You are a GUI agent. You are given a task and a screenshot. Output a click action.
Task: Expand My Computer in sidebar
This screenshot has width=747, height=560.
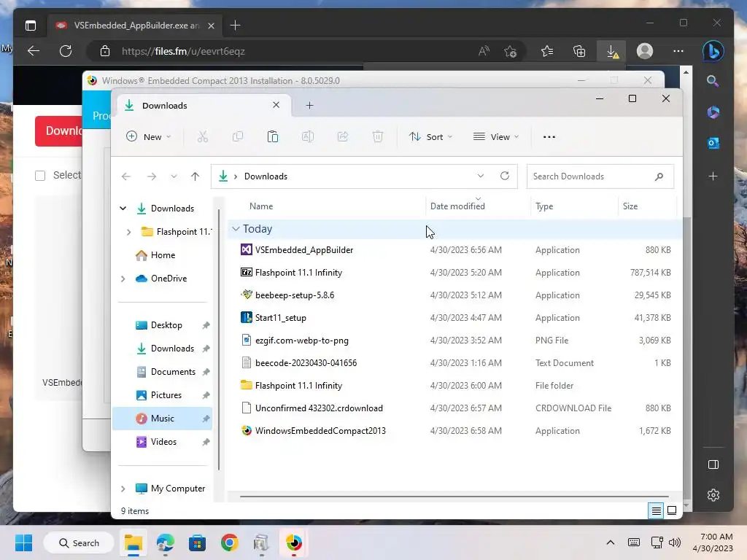[123, 489]
